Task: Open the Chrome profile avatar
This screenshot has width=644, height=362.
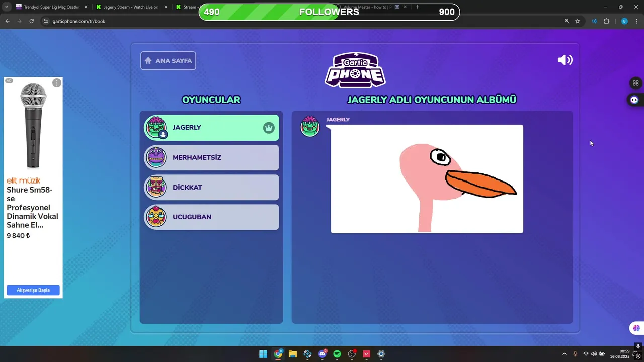Action: [624, 21]
